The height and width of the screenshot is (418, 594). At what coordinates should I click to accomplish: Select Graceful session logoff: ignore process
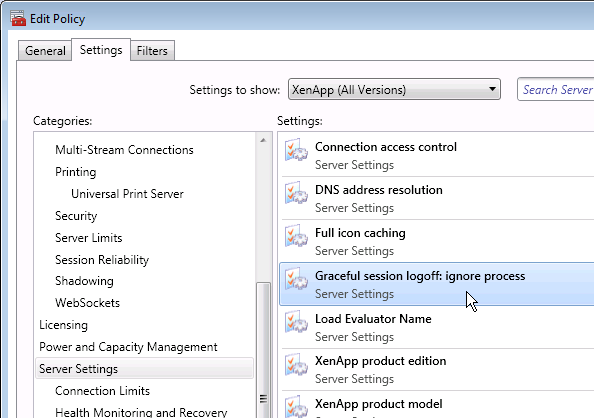[x=437, y=284]
